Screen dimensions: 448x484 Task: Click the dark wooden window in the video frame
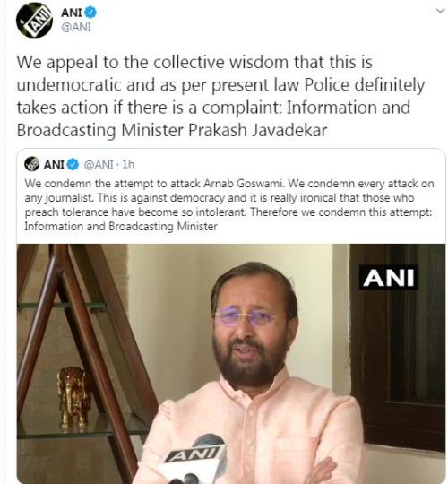click(x=398, y=347)
